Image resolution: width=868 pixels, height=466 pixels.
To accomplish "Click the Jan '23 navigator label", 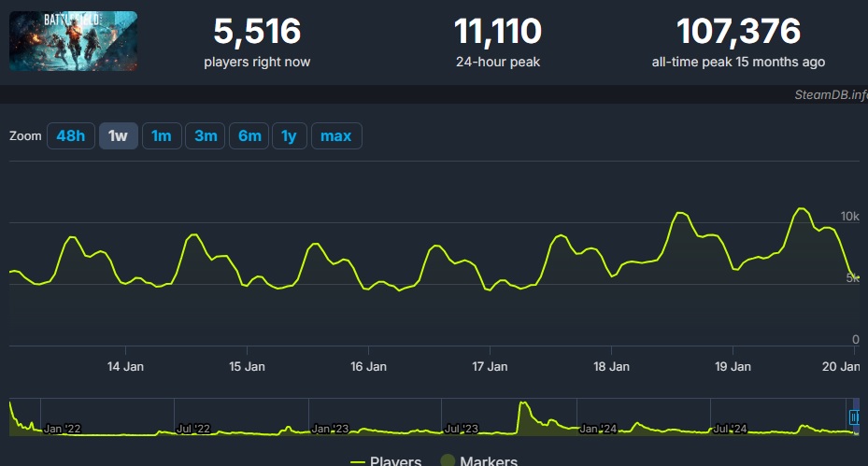I will click(x=330, y=429).
